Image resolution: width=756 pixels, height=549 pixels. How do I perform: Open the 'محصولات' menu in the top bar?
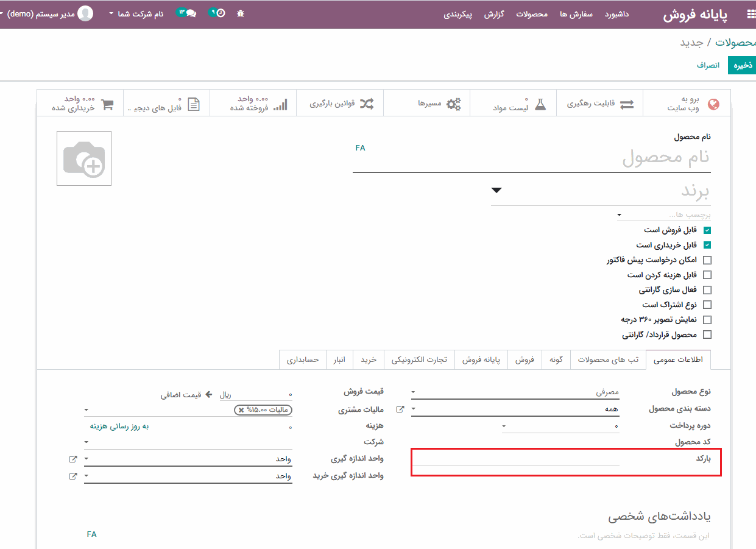point(532,14)
